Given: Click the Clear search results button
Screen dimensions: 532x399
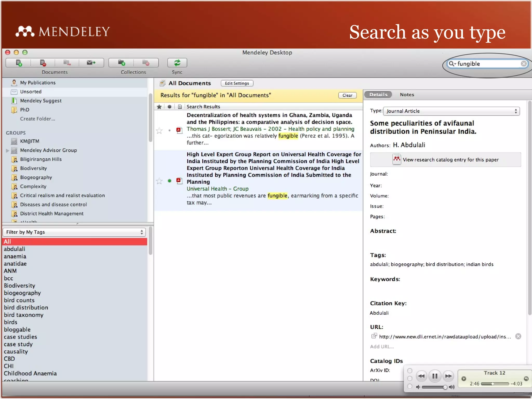Looking at the screenshot, I should tap(347, 95).
